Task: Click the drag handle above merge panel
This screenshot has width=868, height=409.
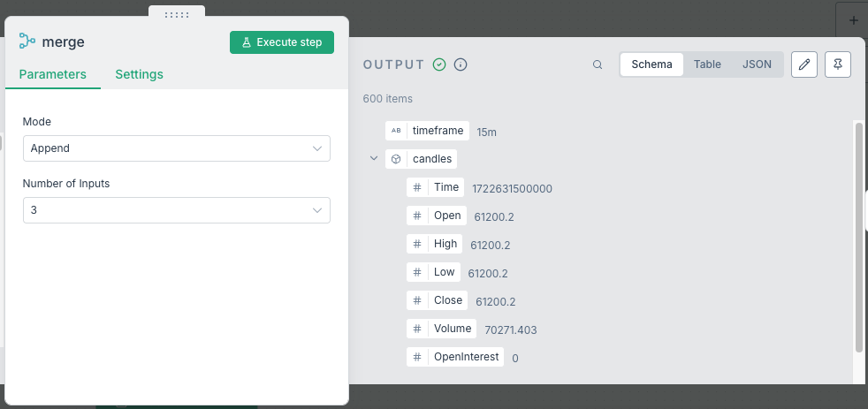Action: [177, 14]
